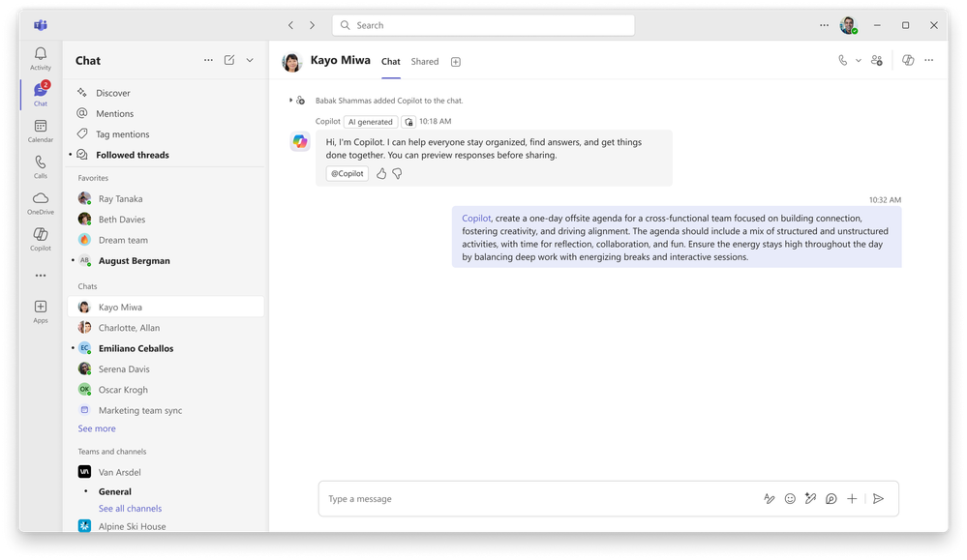Open chat with Emiliano Ceballos
The height and width of the screenshot is (560, 967).
pos(166,348)
